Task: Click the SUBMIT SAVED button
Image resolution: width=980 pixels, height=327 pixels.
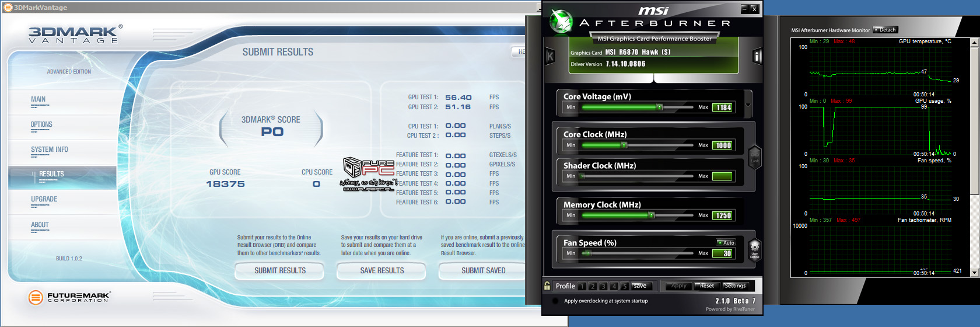Action: click(483, 270)
